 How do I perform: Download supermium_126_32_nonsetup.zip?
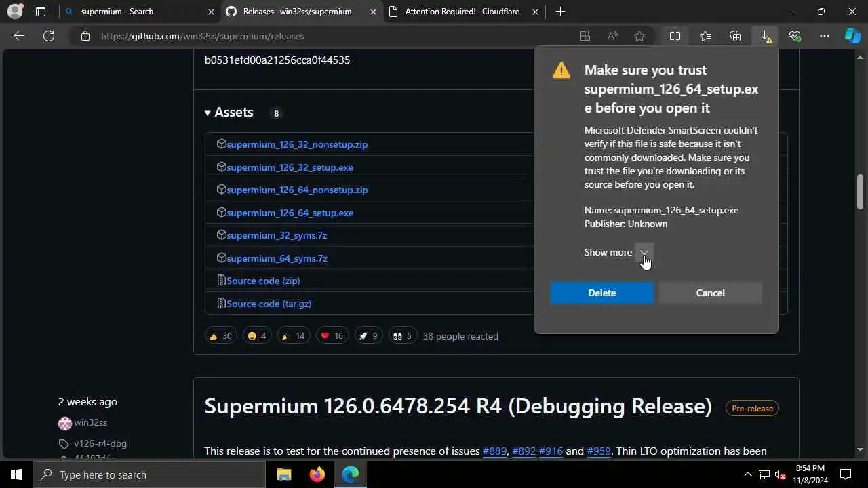tap(297, 144)
